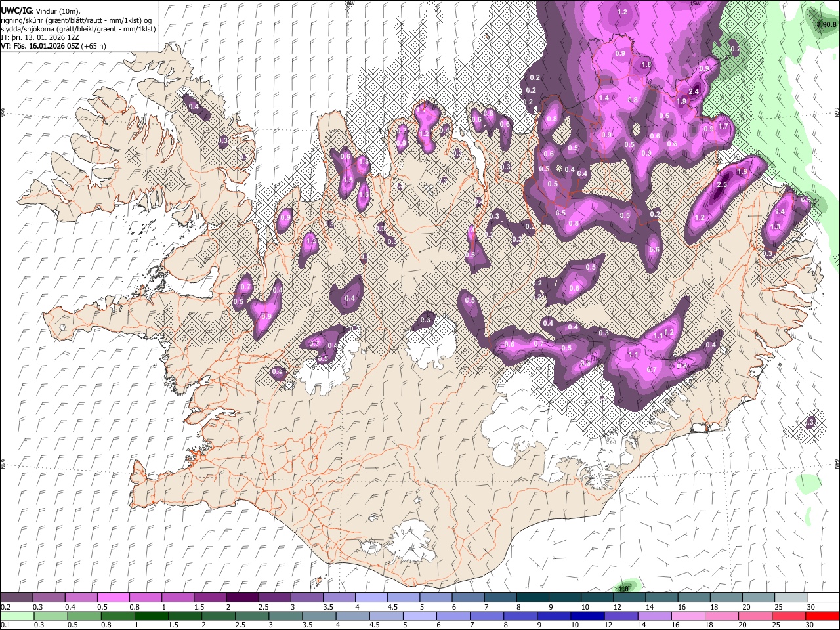Click the bold UWC/IG title text

click(x=16, y=10)
